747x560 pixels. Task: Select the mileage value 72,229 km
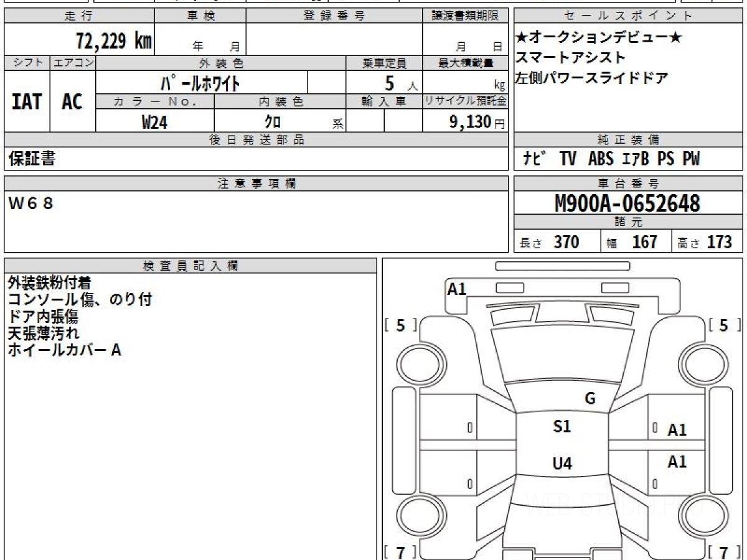(114, 40)
